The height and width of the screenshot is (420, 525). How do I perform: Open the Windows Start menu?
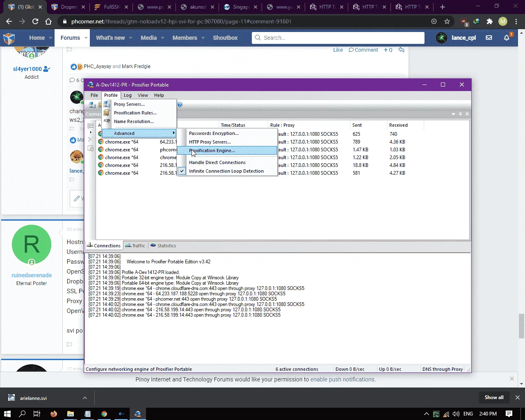pyautogui.click(x=7, y=414)
